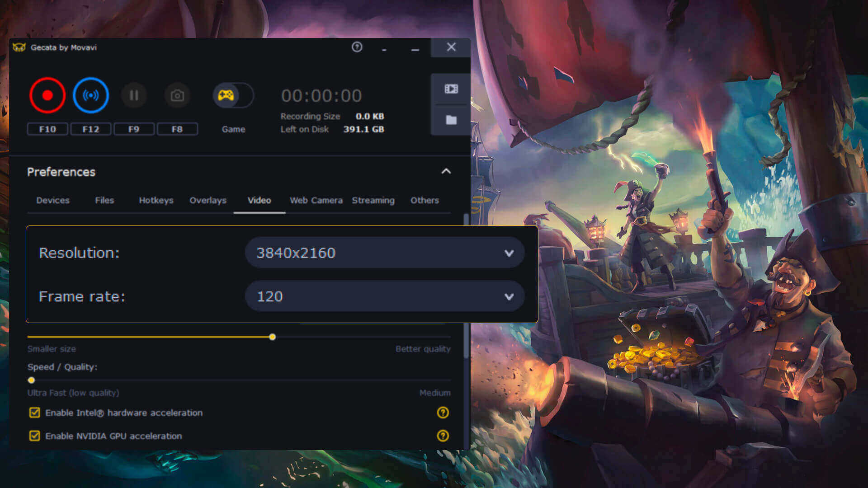Open the Others tab
868x488 pixels.
tap(425, 200)
